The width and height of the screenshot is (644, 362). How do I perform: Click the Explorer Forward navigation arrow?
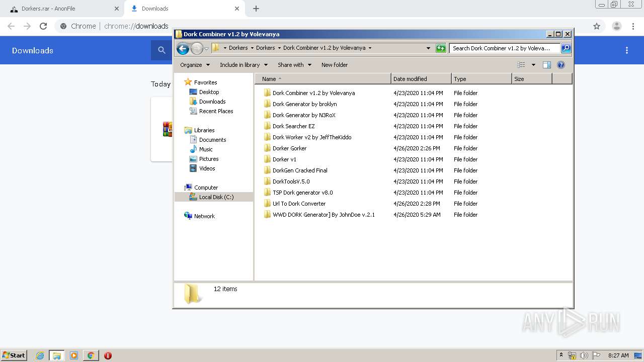(197, 48)
